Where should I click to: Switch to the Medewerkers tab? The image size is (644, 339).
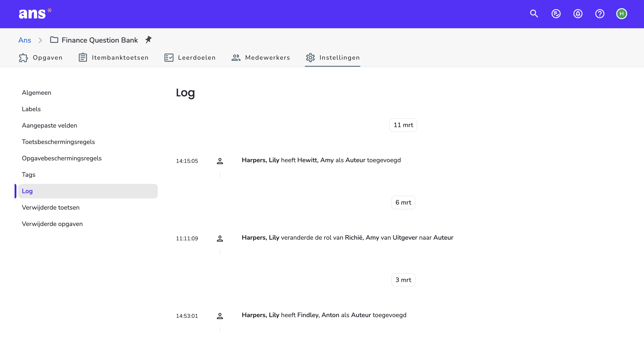click(261, 58)
